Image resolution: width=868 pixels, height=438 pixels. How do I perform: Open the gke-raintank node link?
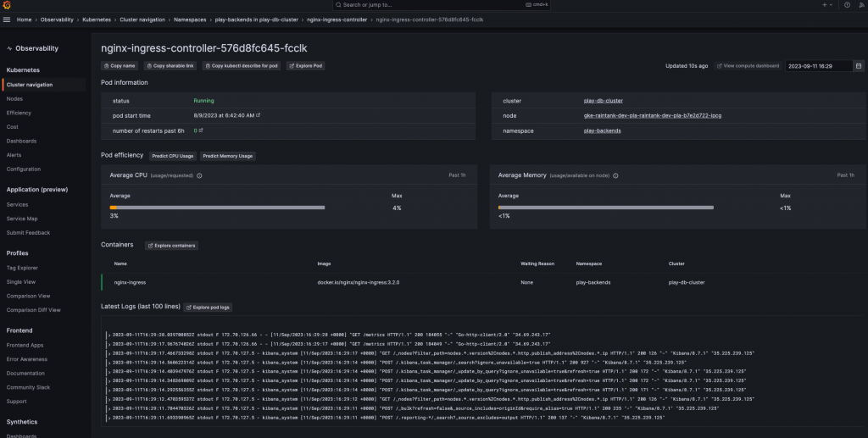tap(652, 115)
